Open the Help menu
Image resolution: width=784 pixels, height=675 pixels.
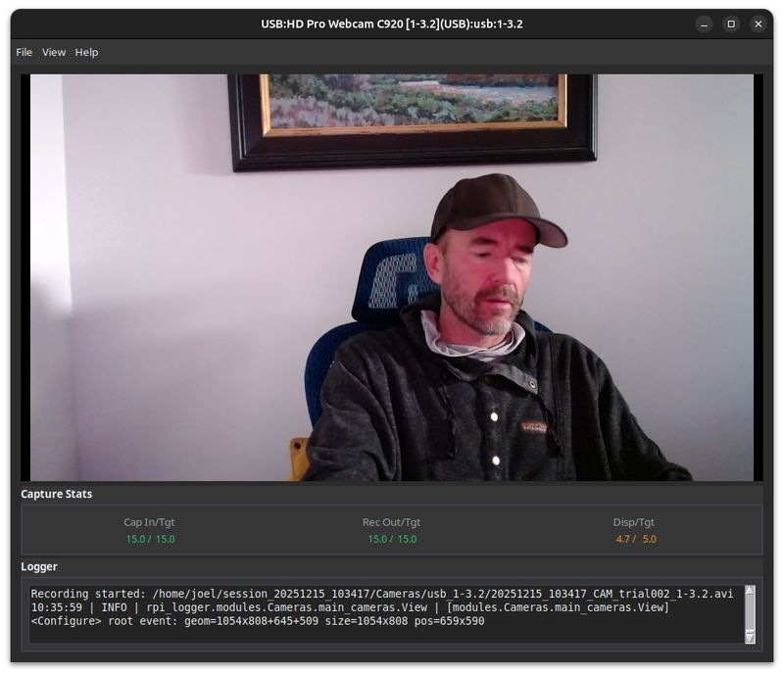(x=86, y=52)
